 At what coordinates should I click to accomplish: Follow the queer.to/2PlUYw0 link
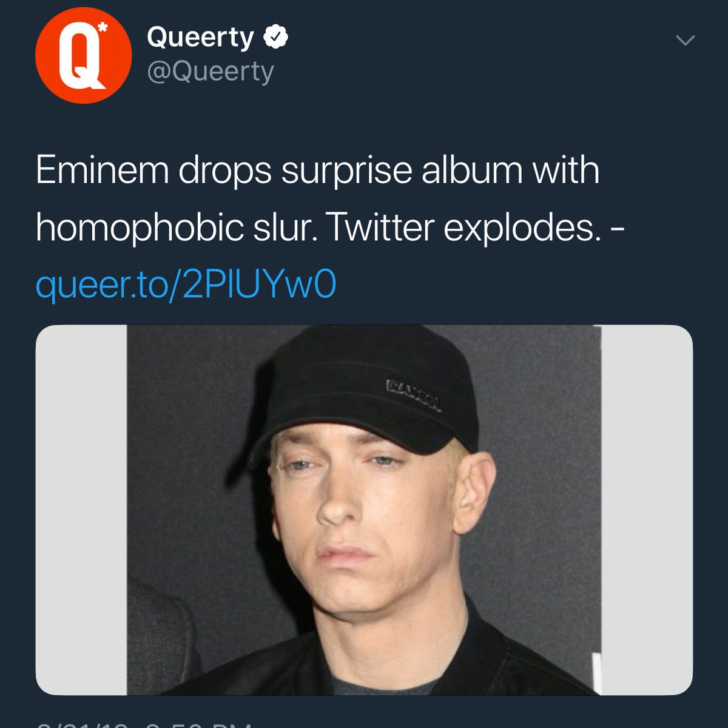click(x=186, y=285)
